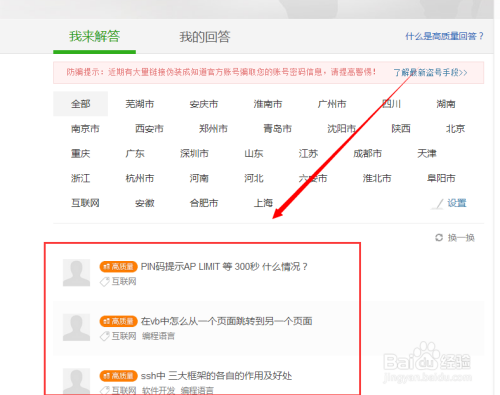Filter by 杭州市 region
The height and width of the screenshot is (395, 500).
point(140,178)
